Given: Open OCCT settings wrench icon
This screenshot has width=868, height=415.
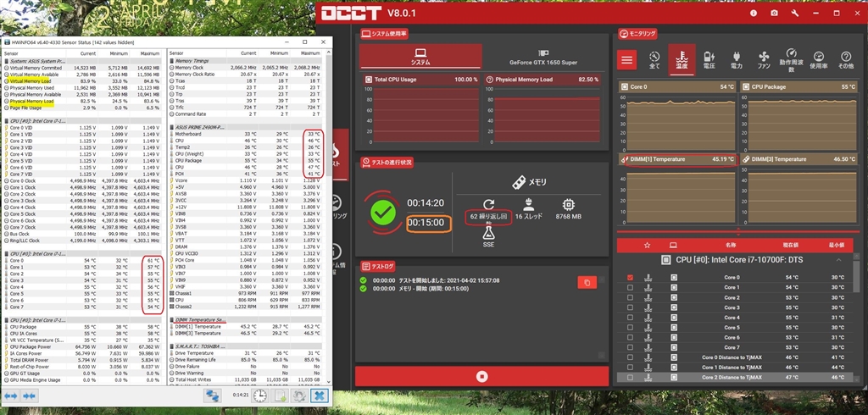Looking at the screenshot, I should (x=795, y=13).
